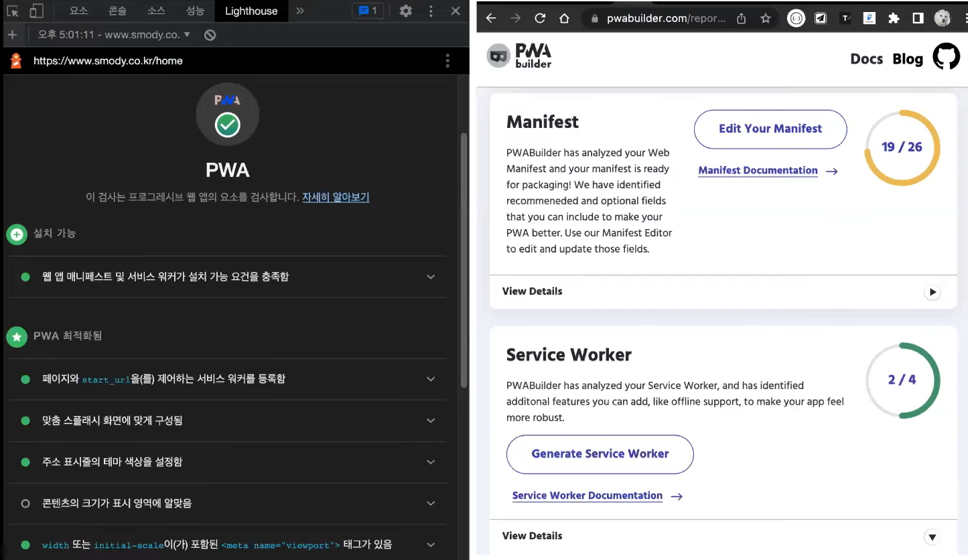This screenshot has width=968, height=560.
Task: Click the Edit Your Manifest button
Action: [x=770, y=129]
